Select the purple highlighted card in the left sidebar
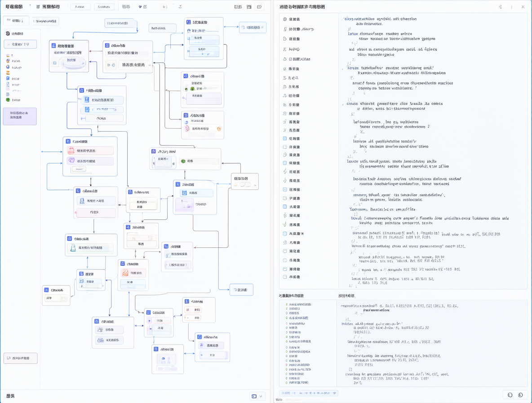Screen dimensions: 532x403 [20, 116]
